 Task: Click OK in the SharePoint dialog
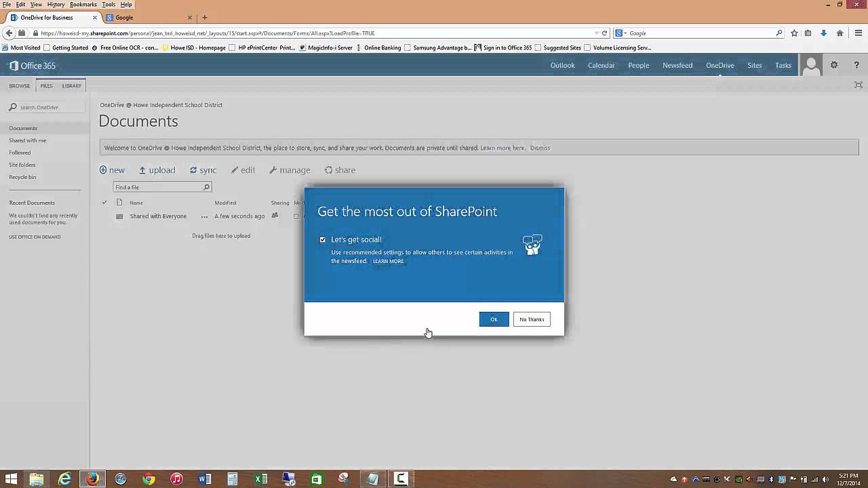coord(494,319)
